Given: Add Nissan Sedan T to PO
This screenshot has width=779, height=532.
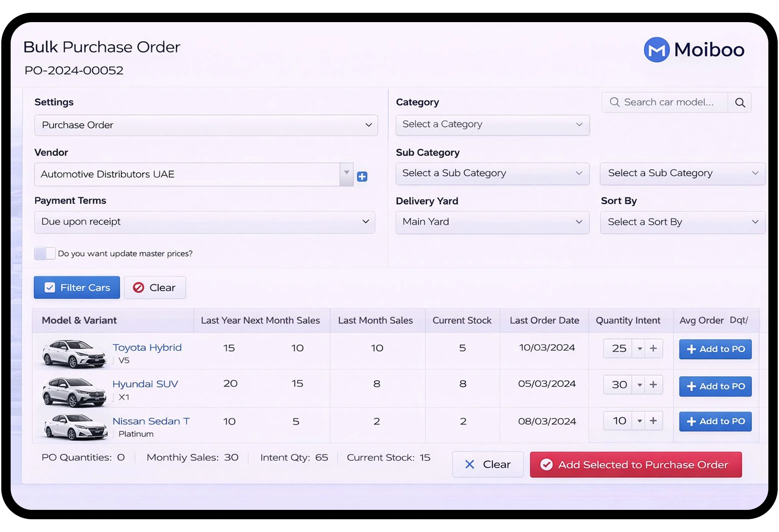Looking at the screenshot, I should (x=716, y=421).
